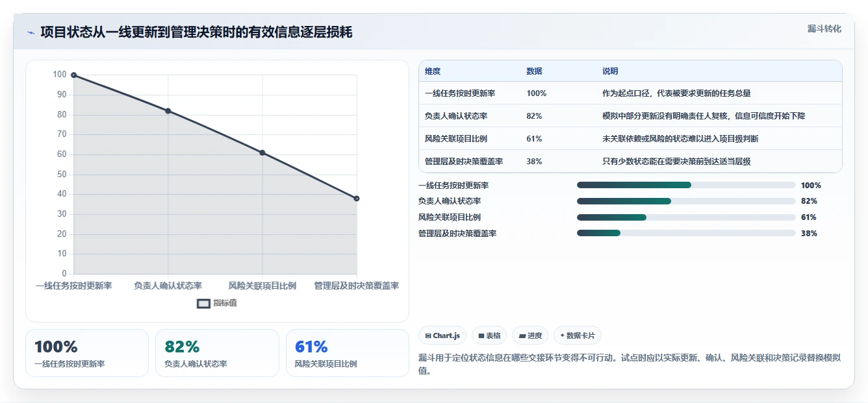Viewport: 868px width, 403px height.
Task: Click the 表格 tag
Action: point(489,336)
